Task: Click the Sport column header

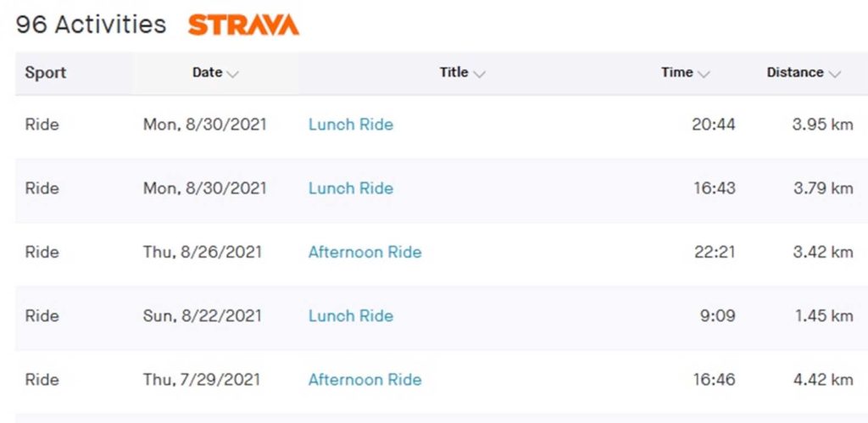Action: coord(46,73)
